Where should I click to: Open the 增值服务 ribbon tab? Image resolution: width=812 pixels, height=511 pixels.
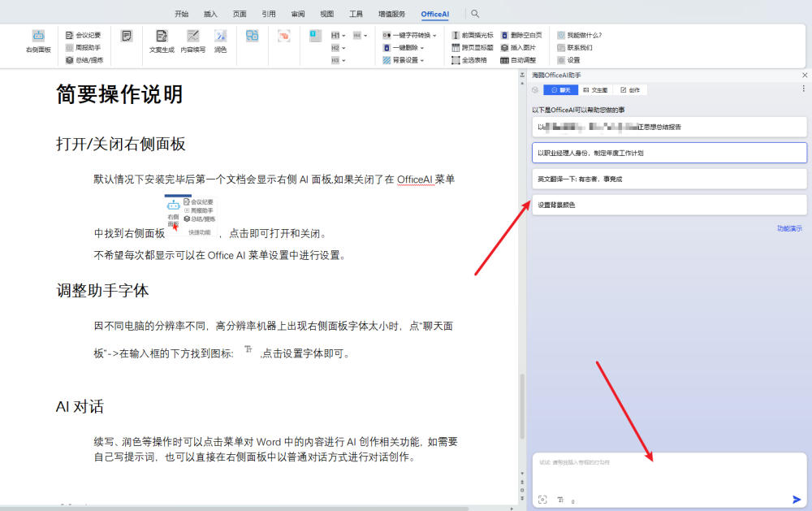391,14
